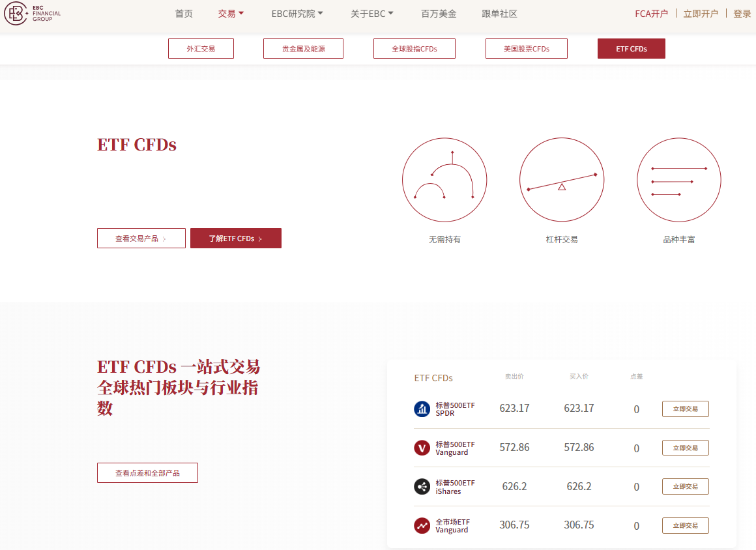
Task: Click the 标普500ETF Vanguard red V icon
Action: tap(422, 448)
